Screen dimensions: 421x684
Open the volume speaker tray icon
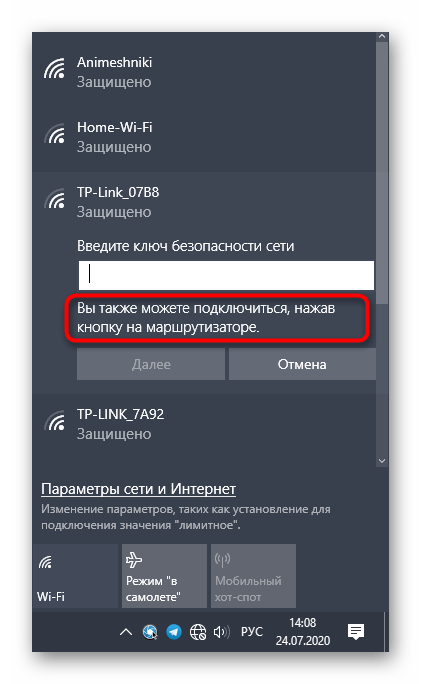tap(222, 632)
